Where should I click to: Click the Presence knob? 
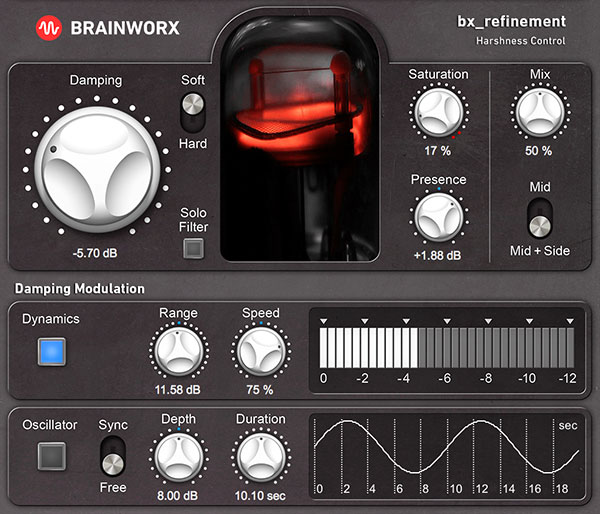tap(439, 217)
